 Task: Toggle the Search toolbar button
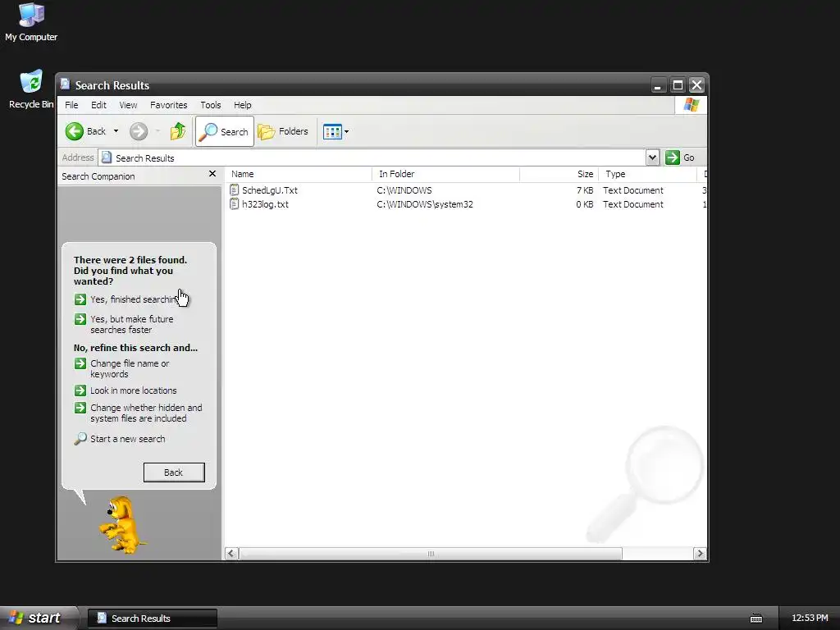[225, 131]
